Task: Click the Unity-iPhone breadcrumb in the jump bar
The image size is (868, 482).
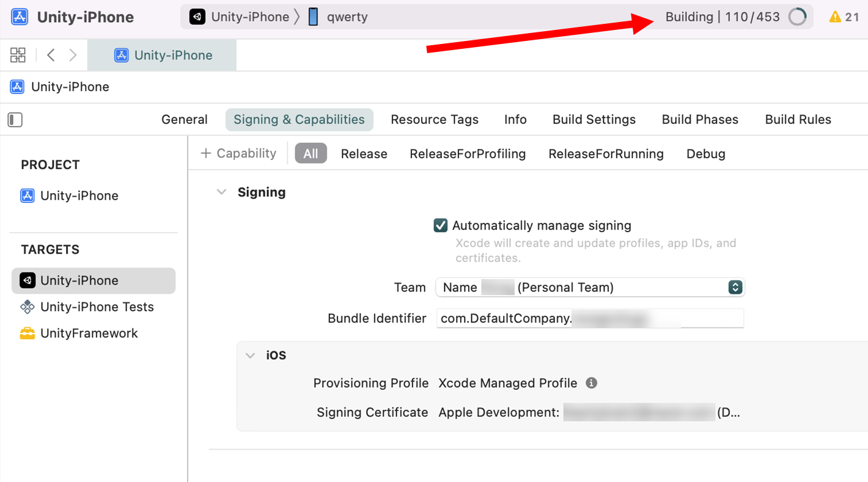Action: (60, 87)
